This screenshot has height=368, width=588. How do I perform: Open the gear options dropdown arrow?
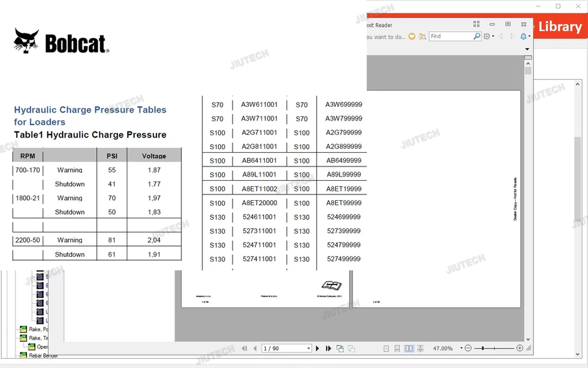(x=493, y=36)
